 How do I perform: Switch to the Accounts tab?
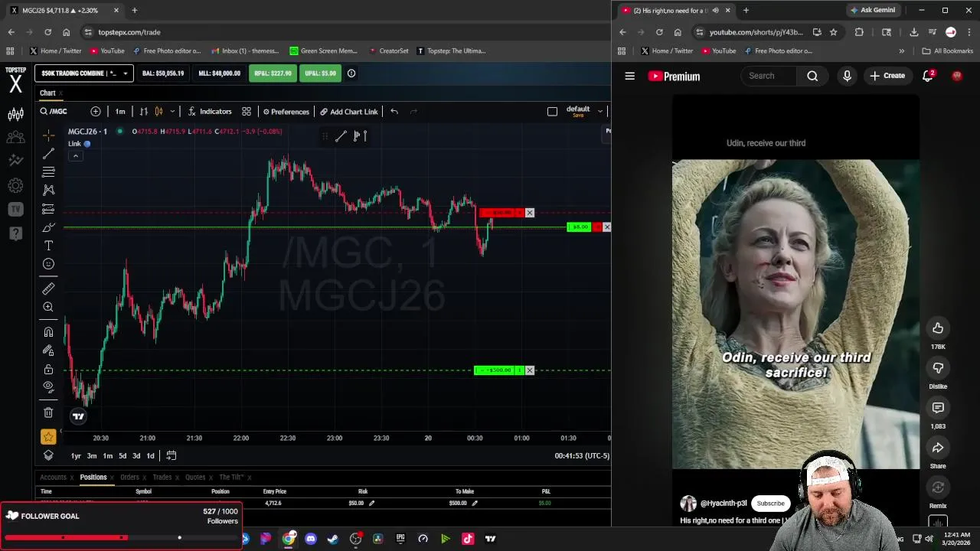point(53,478)
